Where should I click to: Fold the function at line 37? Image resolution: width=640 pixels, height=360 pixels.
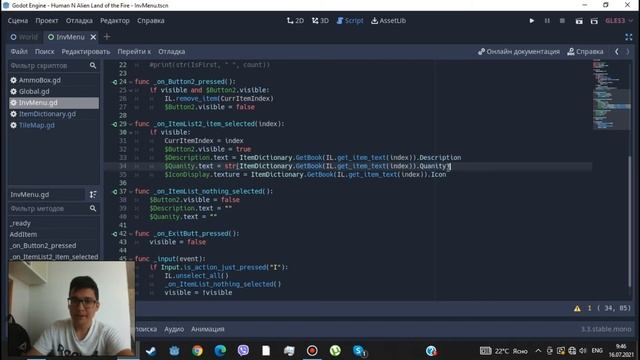(131, 191)
